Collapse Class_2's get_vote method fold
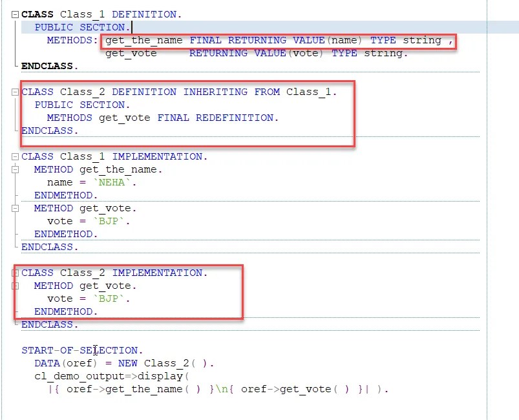The image size is (519, 420). (x=14, y=286)
